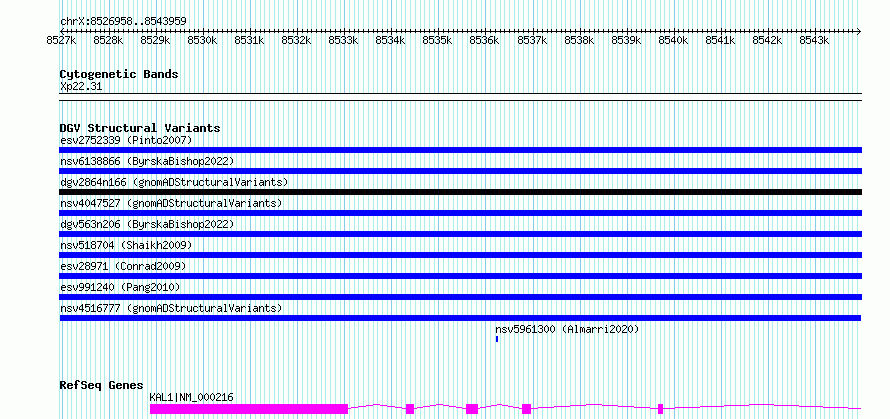Click the 8536k ruler tick label

485,41
